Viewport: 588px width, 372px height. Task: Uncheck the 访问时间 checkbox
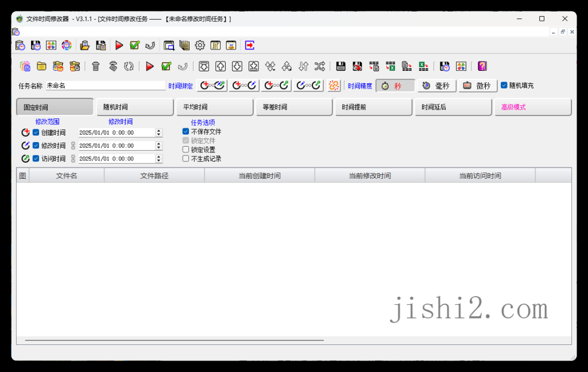[36, 159]
